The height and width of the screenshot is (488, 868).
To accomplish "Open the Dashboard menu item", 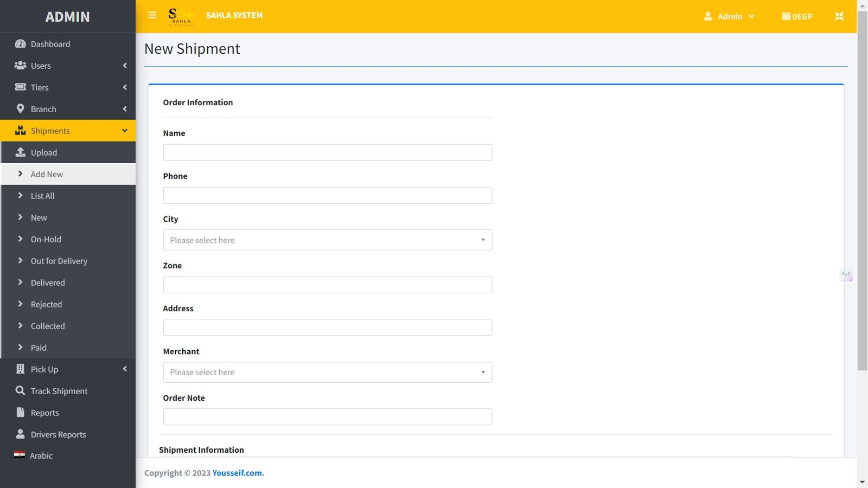I will click(x=68, y=44).
